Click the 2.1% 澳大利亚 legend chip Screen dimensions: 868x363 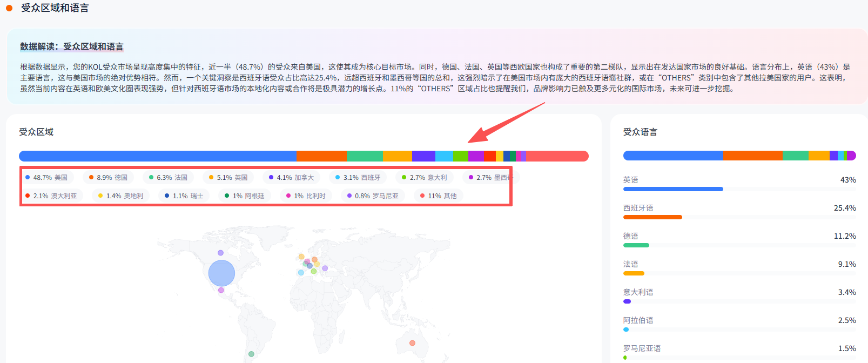pos(51,196)
